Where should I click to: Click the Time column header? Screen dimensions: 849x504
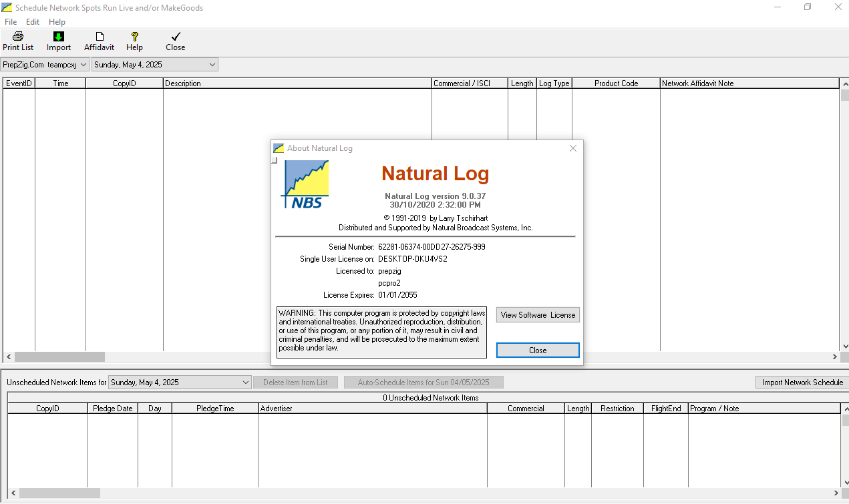pyautogui.click(x=61, y=83)
